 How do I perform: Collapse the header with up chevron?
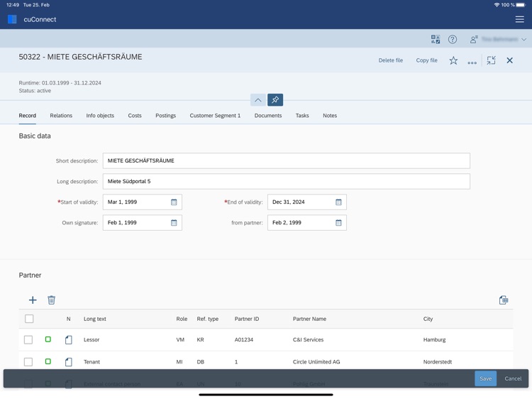tap(258, 100)
